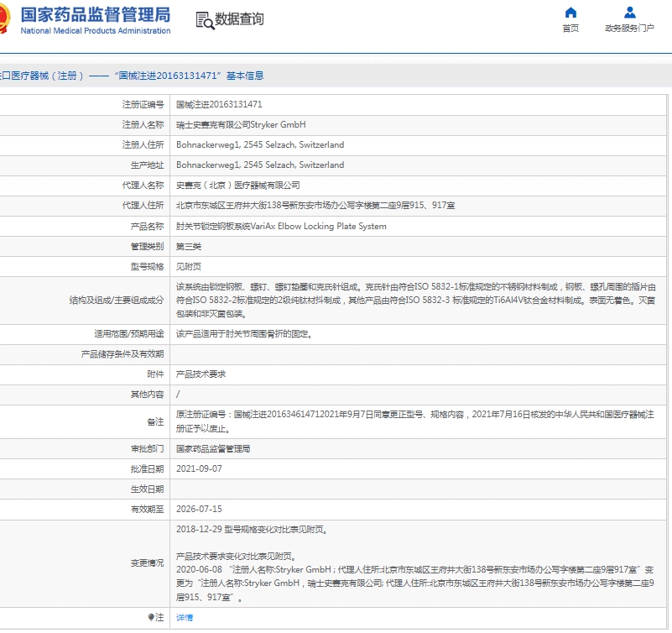Click 注册人住所 Bohnackerweg1 address value

260,144
